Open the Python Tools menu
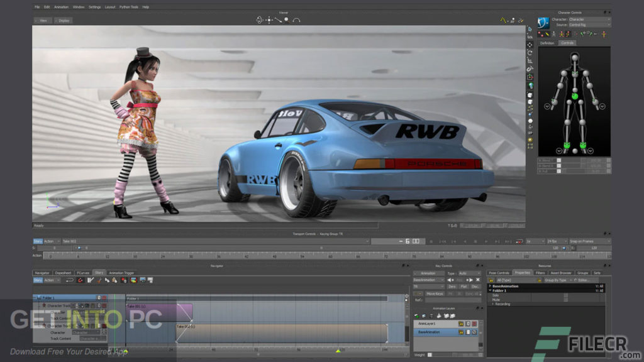 pos(128,7)
